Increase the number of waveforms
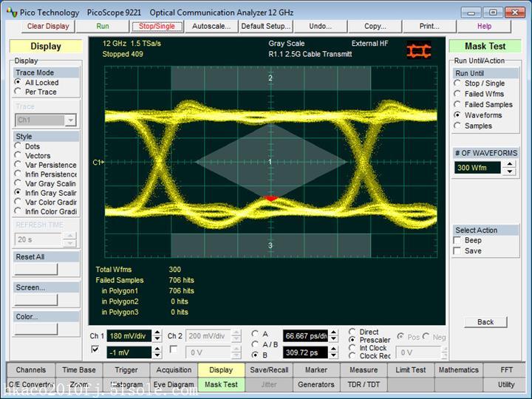Screen dimensions: 532x399 (510, 164)
